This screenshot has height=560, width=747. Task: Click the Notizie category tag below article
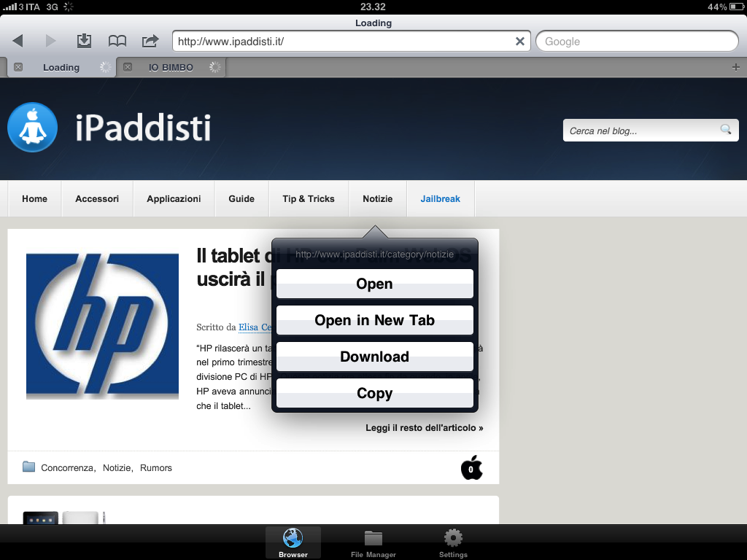pos(117,467)
